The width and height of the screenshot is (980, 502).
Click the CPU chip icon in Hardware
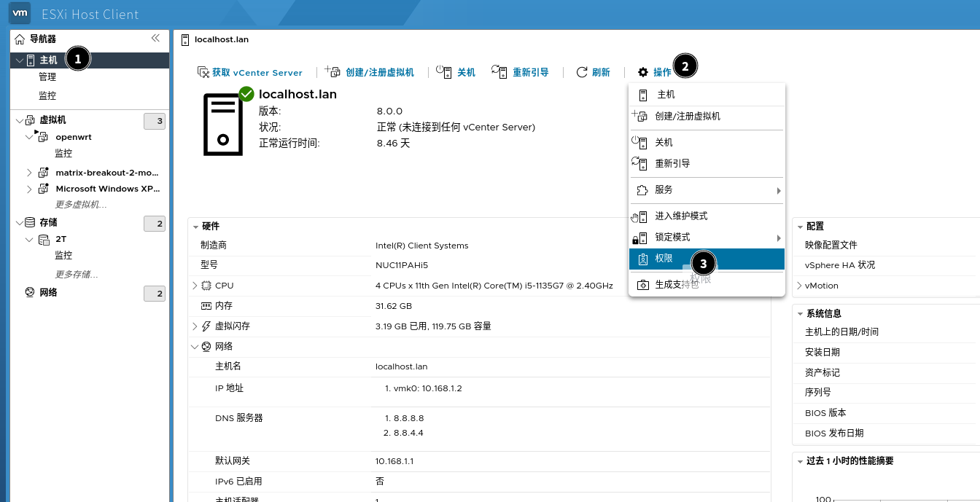click(206, 286)
